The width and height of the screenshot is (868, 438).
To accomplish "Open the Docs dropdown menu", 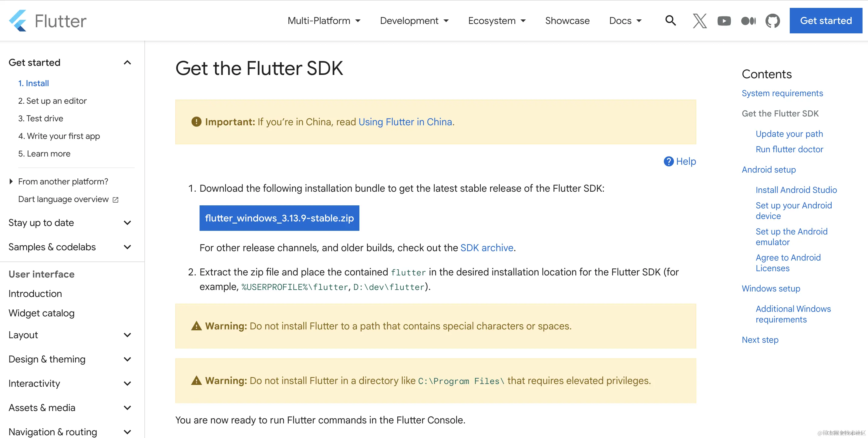I will tap(625, 21).
